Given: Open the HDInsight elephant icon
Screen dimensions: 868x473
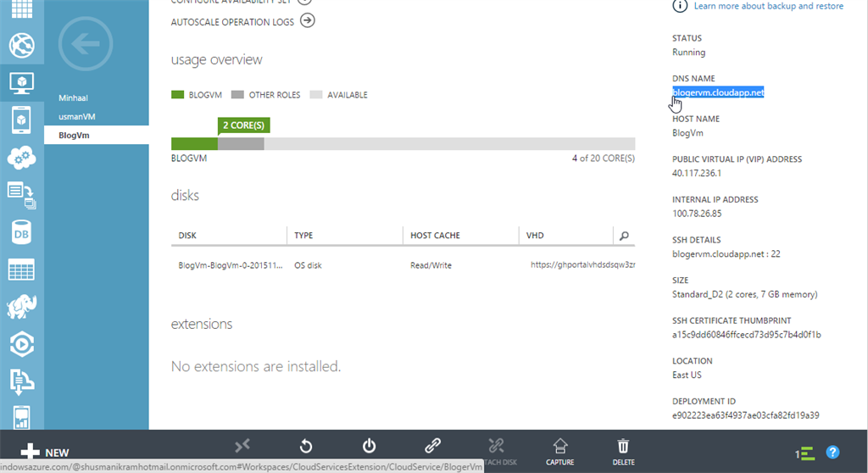Looking at the screenshot, I should tap(21, 307).
